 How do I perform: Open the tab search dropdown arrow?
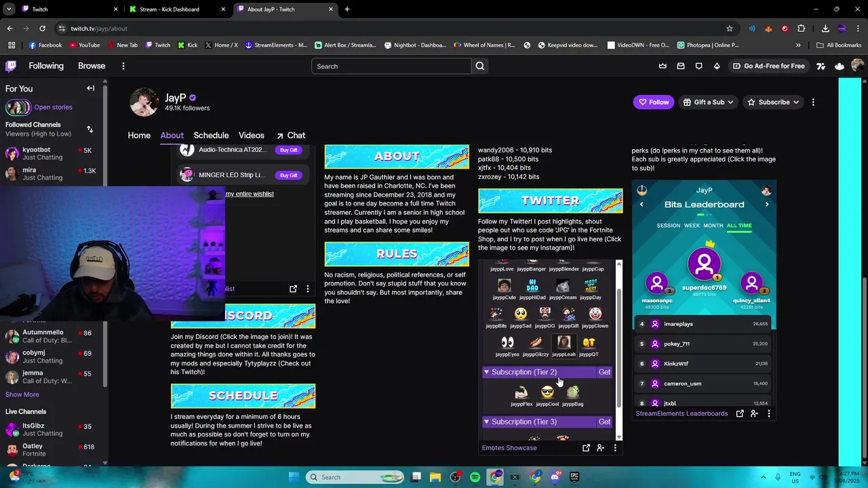tap(9, 9)
